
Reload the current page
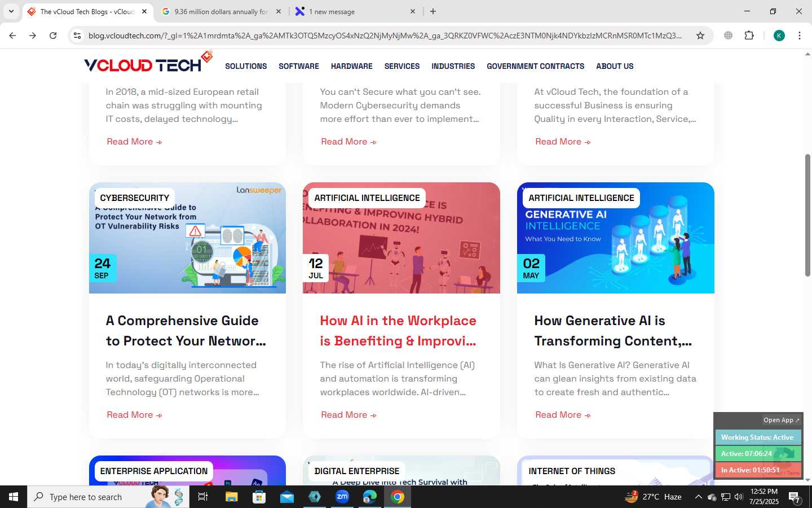click(x=53, y=36)
